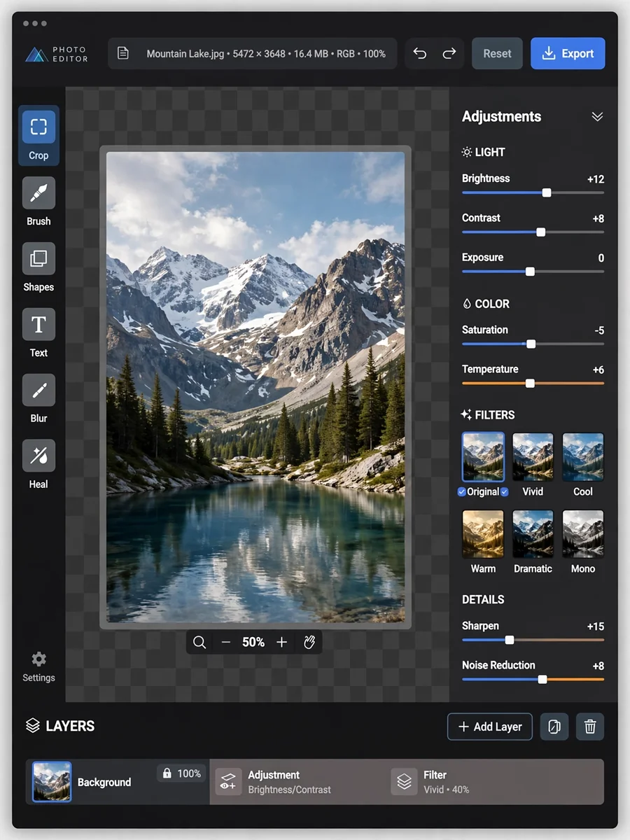The width and height of the screenshot is (630, 840).
Task: Adjust the Exposure slider
Action: coord(533,271)
